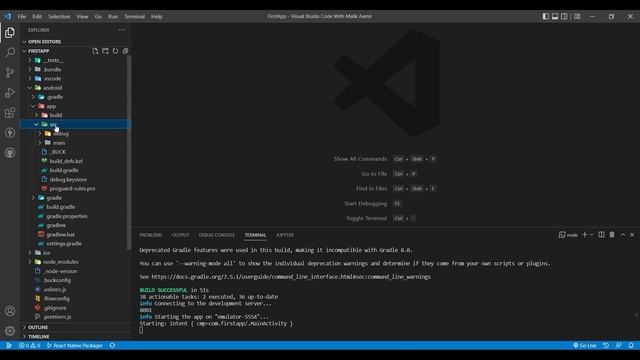
Task: Kill the terminal with trash icon
Action: point(612,235)
